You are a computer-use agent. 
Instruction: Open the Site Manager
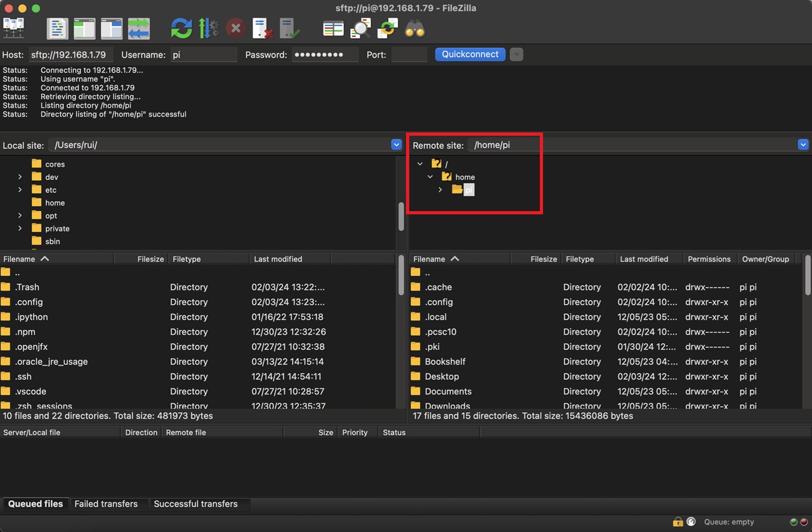(14, 28)
